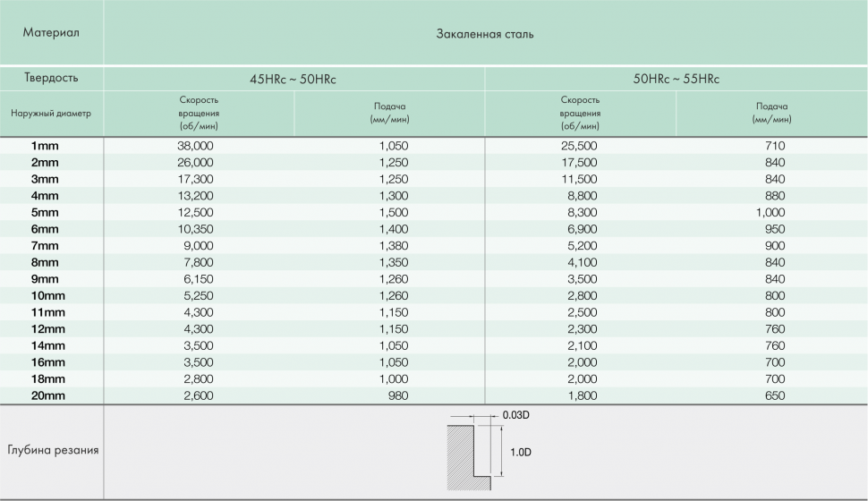Click the 0.03D dimension label
This screenshot has width=868, height=501.
(x=516, y=416)
